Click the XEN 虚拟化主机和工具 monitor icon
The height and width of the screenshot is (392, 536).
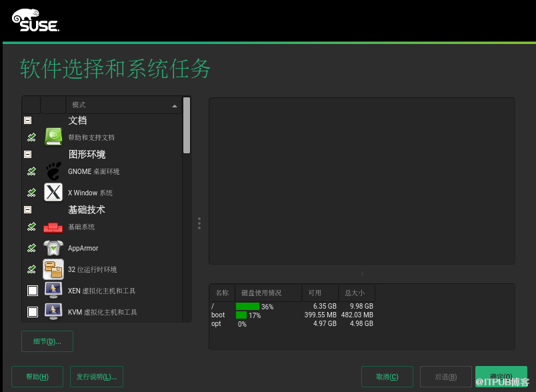click(x=53, y=291)
